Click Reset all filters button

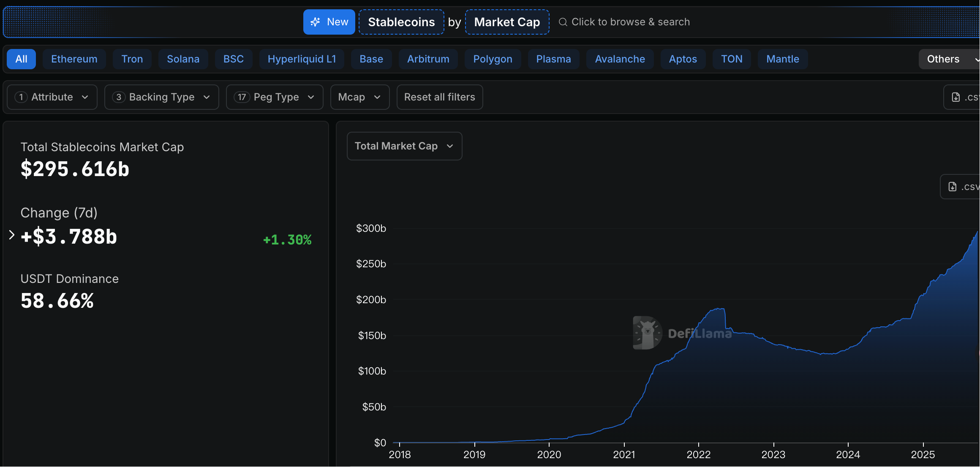click(439, 97)
